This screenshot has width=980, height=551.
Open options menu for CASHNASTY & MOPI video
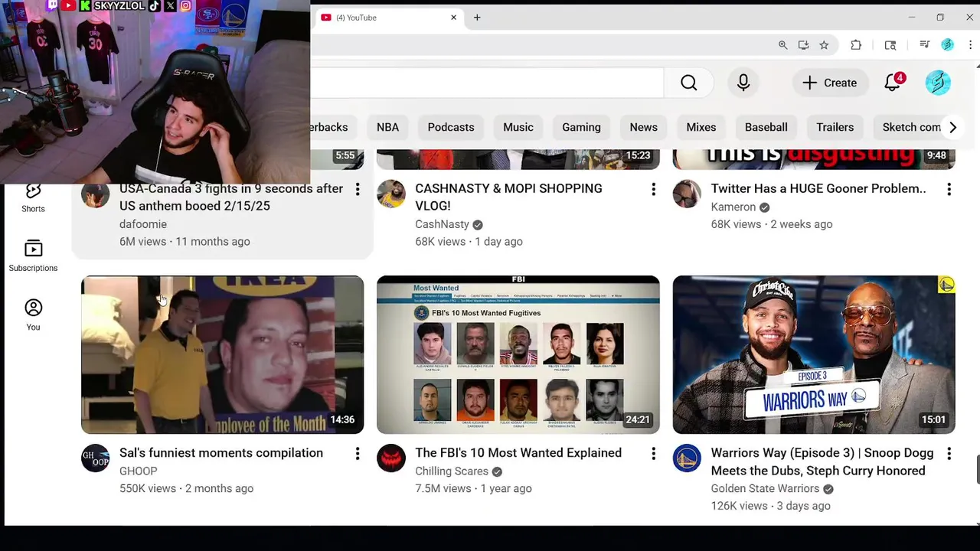click(x=653, y=189)
